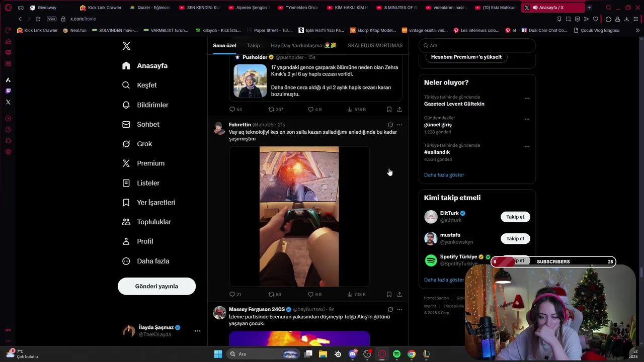Viewport: 644px width, 362px height.
Task: Open Keşfet explore page
Action: [x=140, y=85]
